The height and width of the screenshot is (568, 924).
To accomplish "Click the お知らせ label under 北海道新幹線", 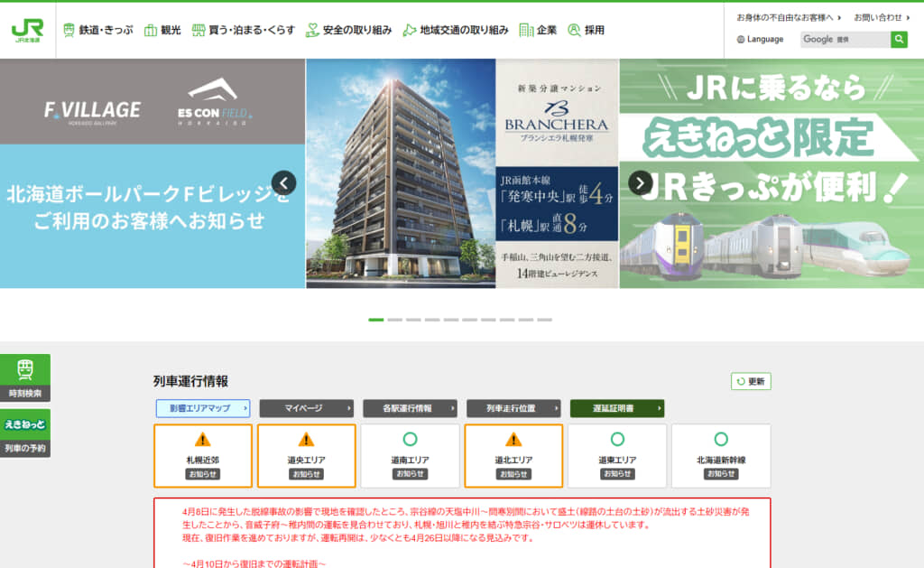I will (721, 474).
